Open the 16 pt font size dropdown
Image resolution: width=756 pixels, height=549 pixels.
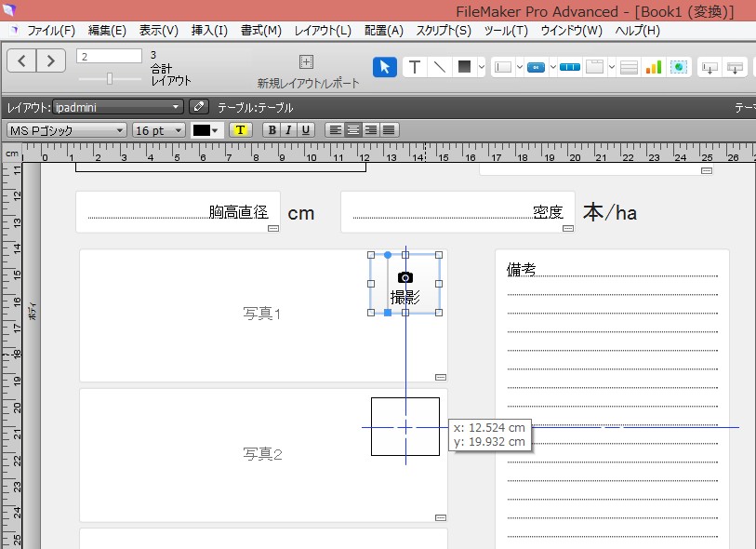tap(159, 130)
